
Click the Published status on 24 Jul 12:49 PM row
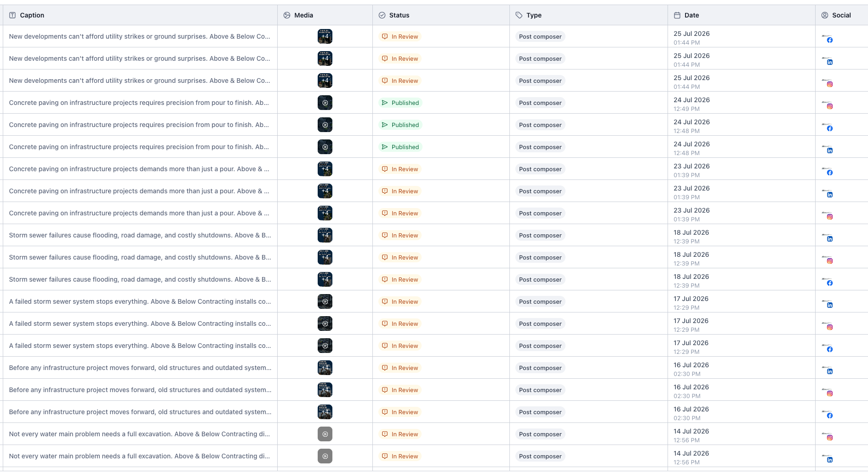coord(400,103)
